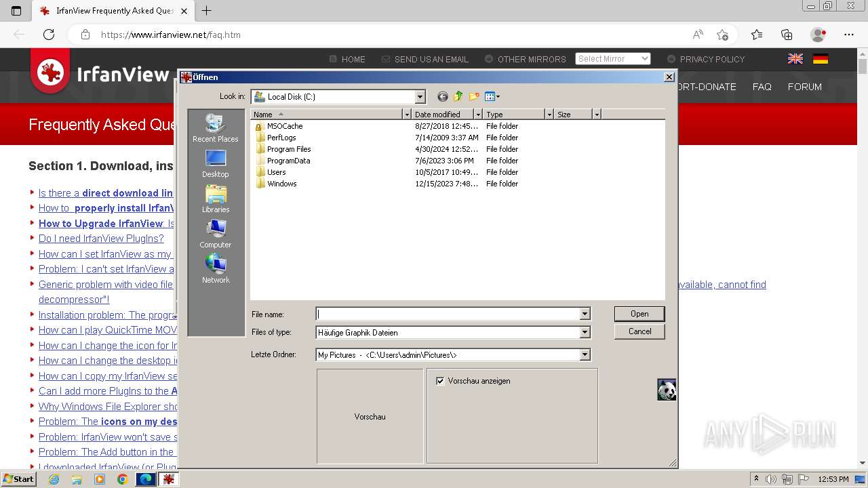Switch to the Edge taskbar button
This screenshot has height=488, width=868.
pyautogui.click(x=145, y=479)
